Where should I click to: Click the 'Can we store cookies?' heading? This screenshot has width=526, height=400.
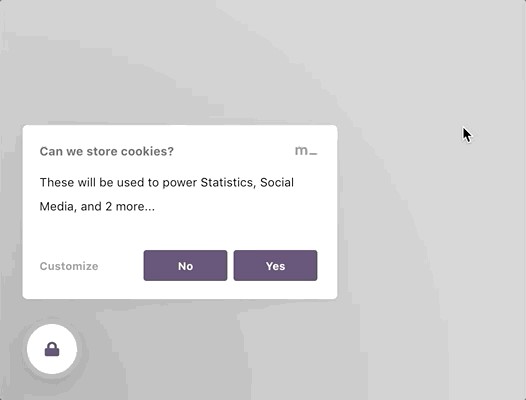pyautogui.click(x=107, y=151)
